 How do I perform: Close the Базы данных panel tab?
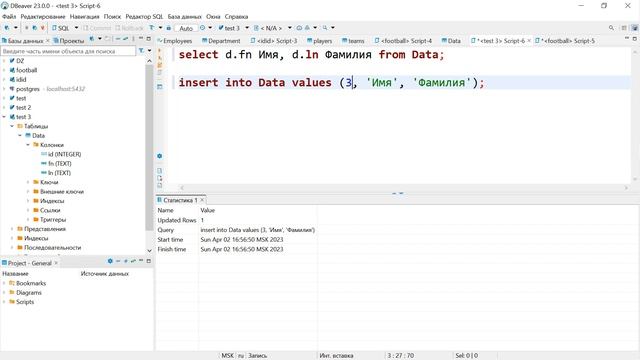pos(47,41)
